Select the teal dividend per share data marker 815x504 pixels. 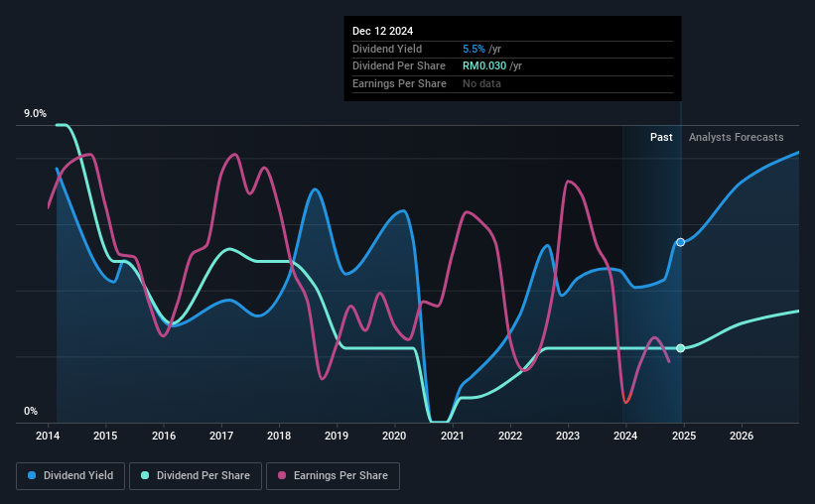point(680,348)
